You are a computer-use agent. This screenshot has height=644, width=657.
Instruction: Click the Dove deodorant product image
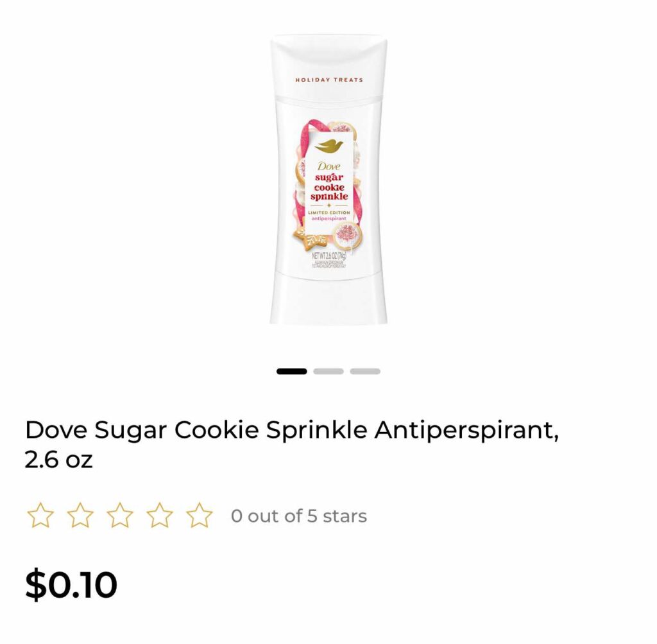coord(328,179)
